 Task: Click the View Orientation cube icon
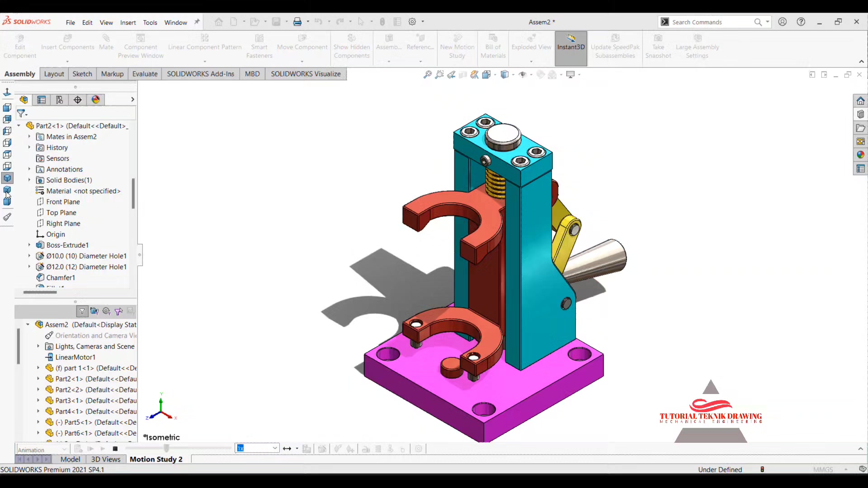point(486,75)
